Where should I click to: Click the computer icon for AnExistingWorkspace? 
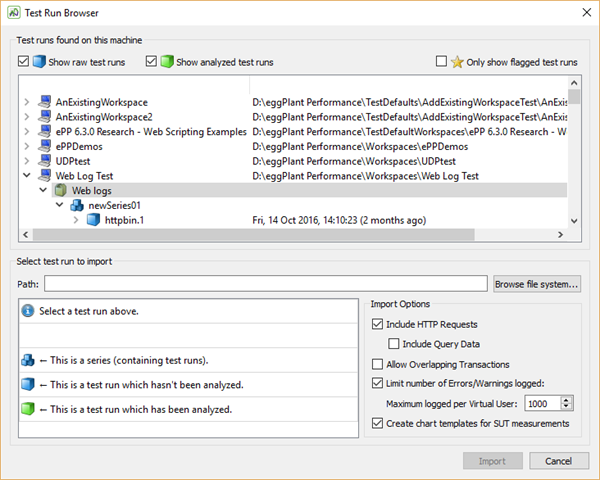click(x=44, y=102)
